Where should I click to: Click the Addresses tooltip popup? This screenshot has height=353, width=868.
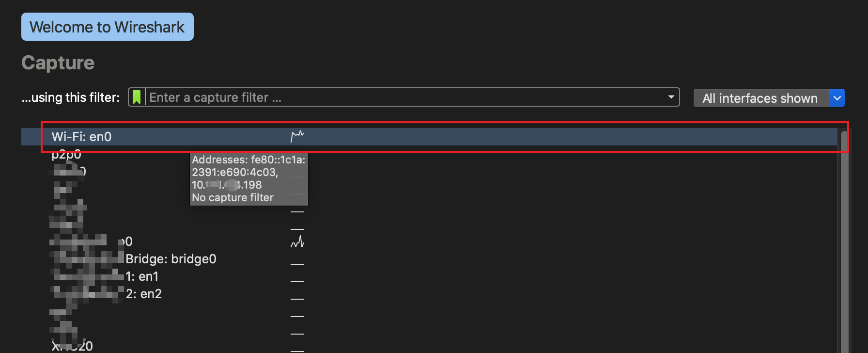click(x=248, y=178)
